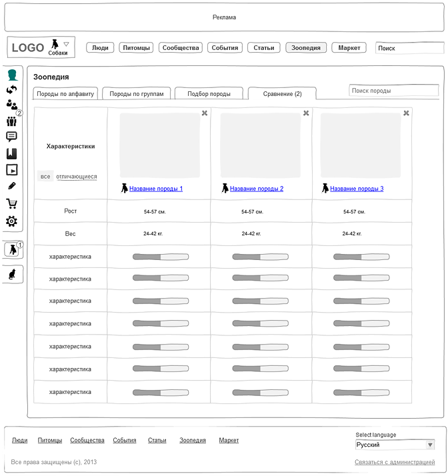Open the profile avatar icon in sidebar
Screen dimensions: 448x476
pyautogui.click(x=12, y=75)
